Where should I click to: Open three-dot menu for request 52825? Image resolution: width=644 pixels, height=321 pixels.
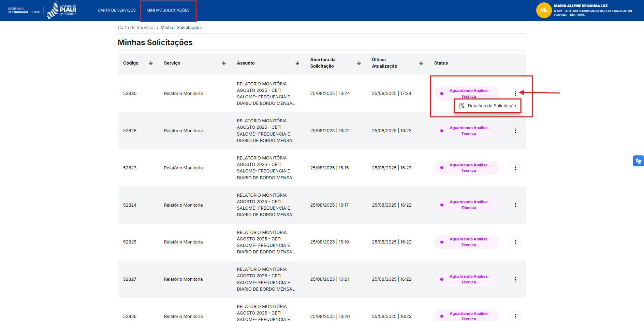[515, 242]
